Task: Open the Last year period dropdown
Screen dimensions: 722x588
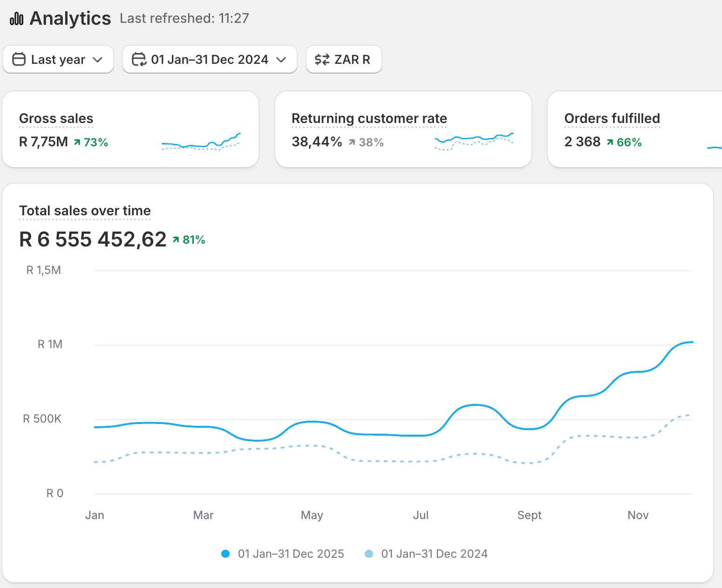Action: (58, 59)
